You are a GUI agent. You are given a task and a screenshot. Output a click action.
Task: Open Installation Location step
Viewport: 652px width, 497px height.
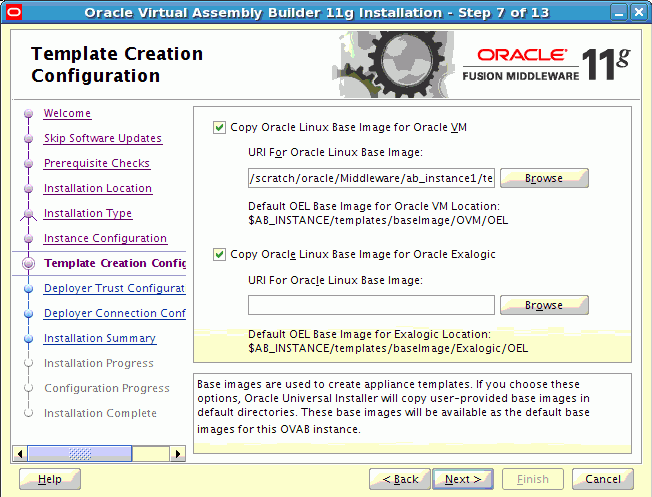[98, 188]
